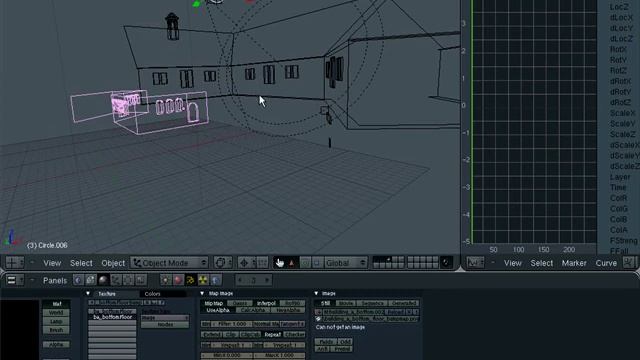Open Select menu in 3D viewport header

(x=81, y=263)
